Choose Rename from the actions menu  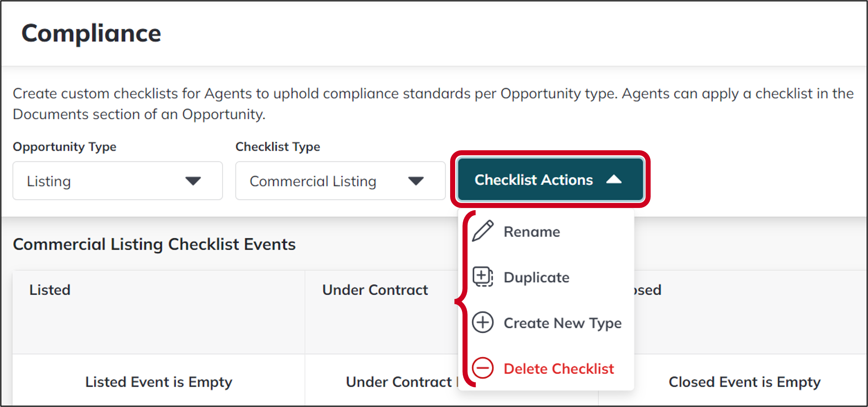pyautogui.click(x=532, y=231)
